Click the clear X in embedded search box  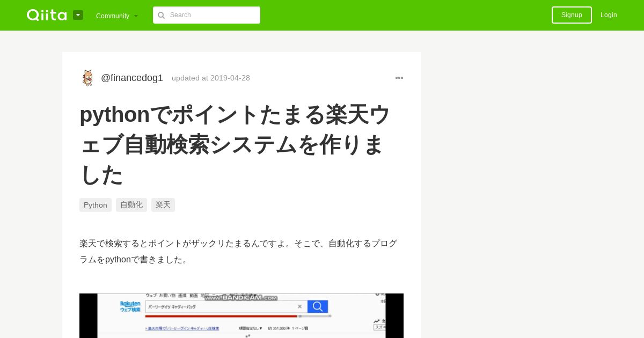tap(299, 306)
